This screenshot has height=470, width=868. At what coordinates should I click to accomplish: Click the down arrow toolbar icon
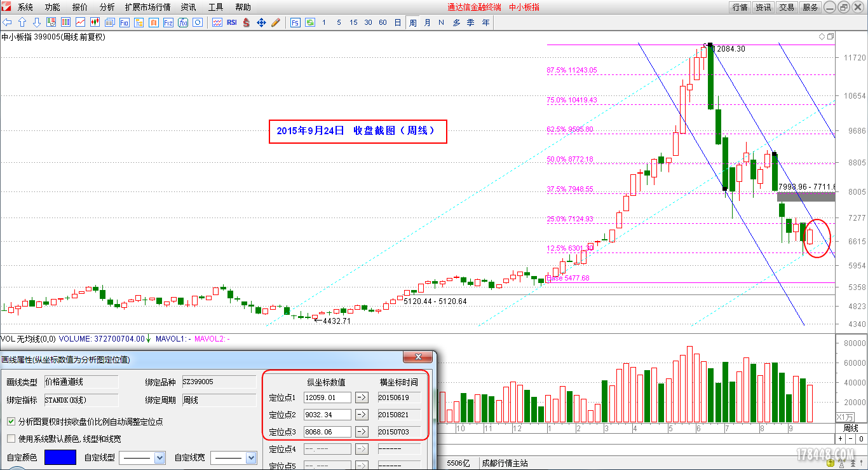point(37,22)
